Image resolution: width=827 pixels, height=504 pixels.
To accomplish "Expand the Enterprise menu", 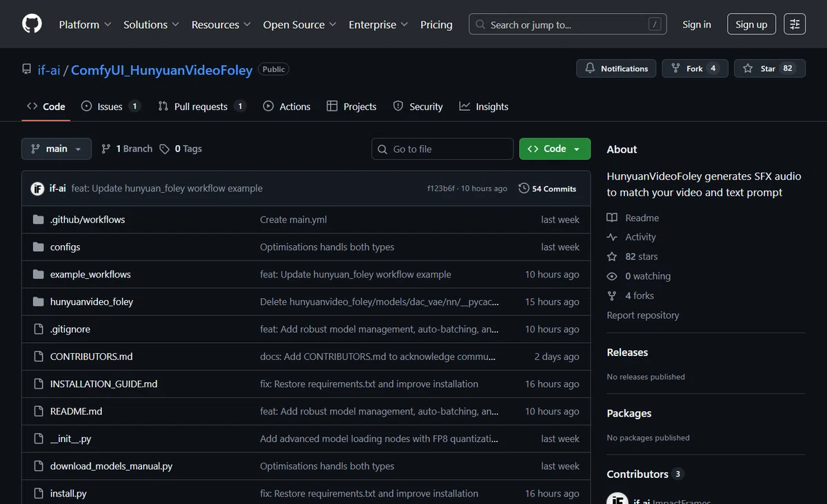I will point(378,24).
